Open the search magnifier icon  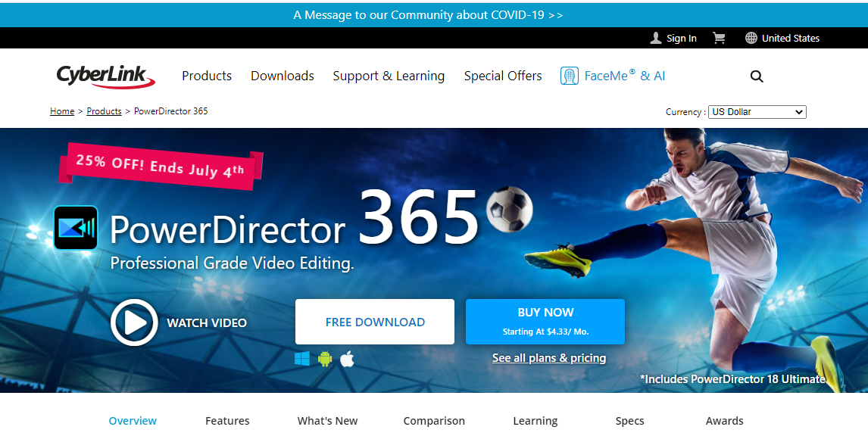click(x=757, y=76)
